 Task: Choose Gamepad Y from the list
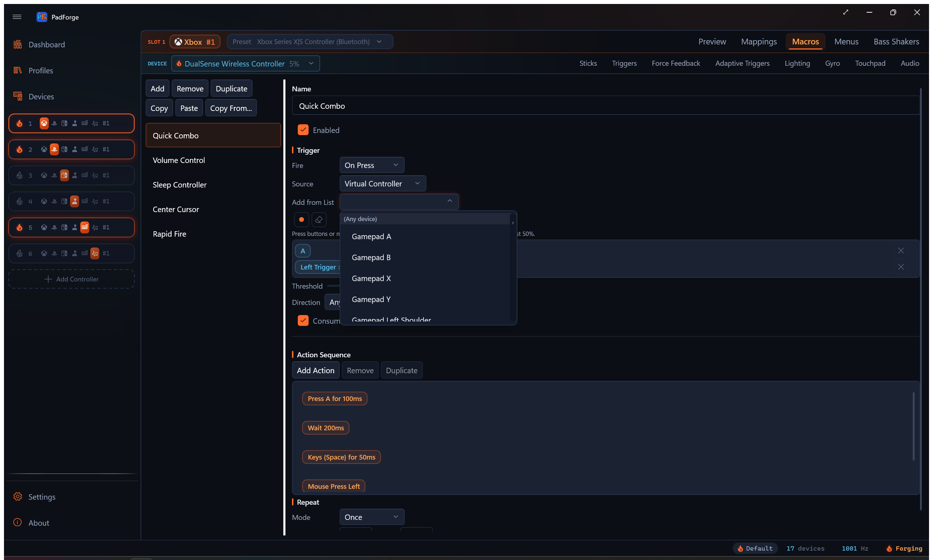(x=425, y=300)
